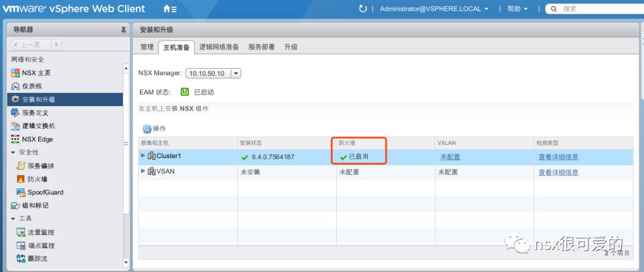Click the NSX 主页 icon

coord(15,73)
